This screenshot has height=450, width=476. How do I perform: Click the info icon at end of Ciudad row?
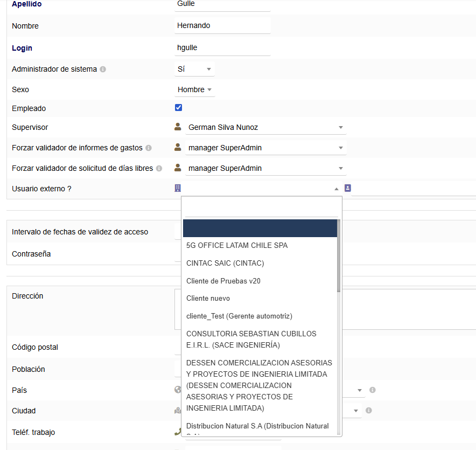tap(369, 411)
